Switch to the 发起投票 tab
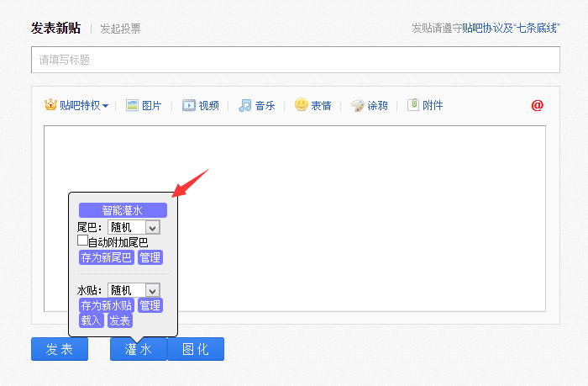The height and width of the screenshot is (386, 588). pyautogui.click(x=120, y=29)
